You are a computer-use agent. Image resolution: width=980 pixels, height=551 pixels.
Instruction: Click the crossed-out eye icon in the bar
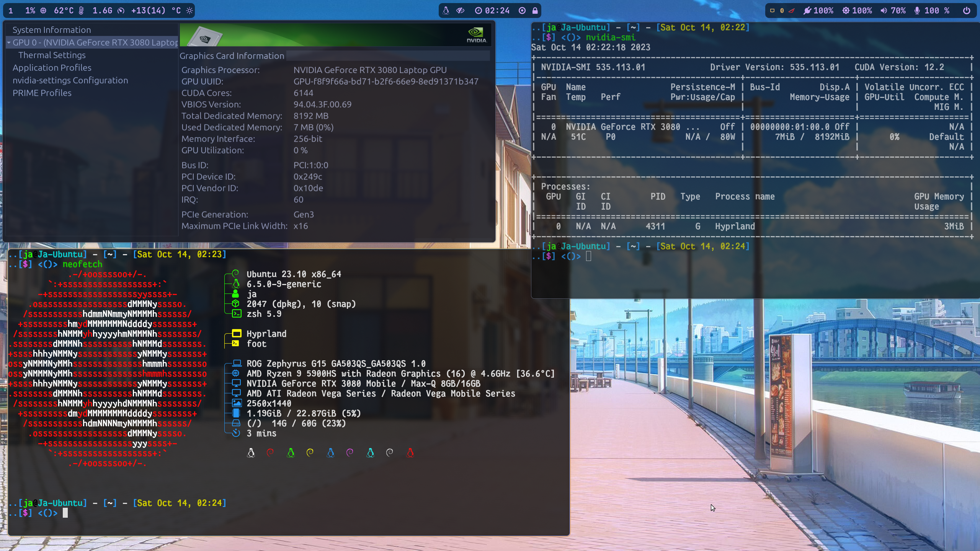461,11
